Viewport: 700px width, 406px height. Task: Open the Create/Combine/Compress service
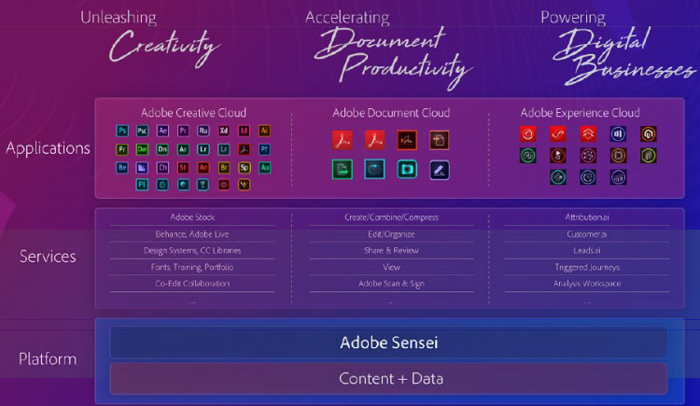click(x=390, y=217)
